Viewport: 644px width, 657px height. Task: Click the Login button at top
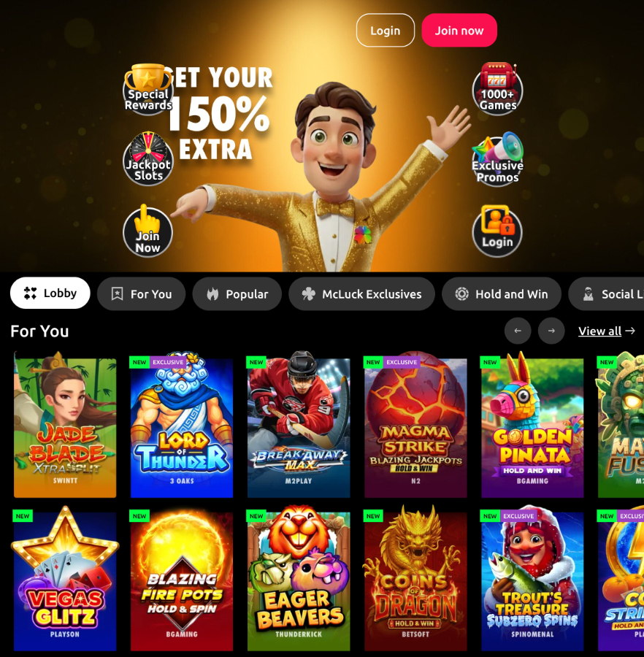pyautogui.click(x=386, y=30)
